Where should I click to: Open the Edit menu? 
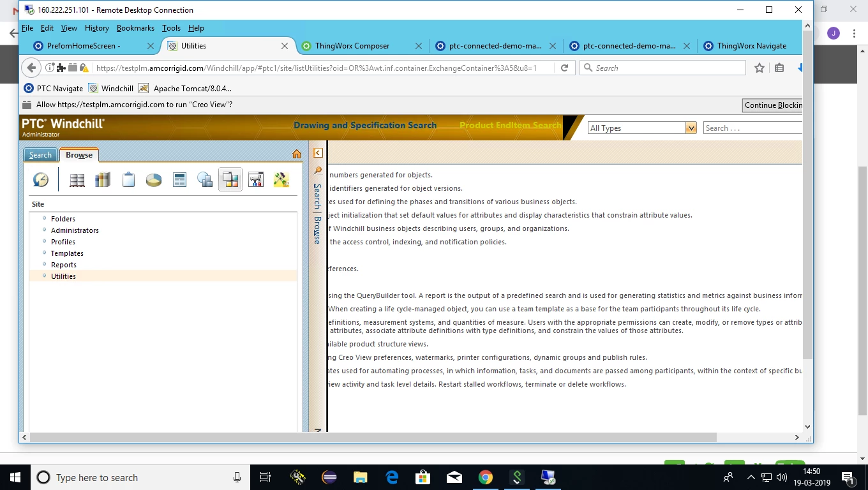coord(47,28)
